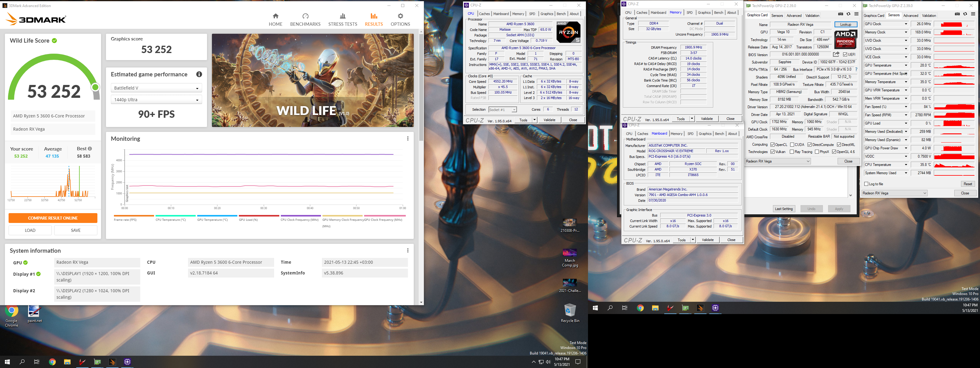980x368 pixels.
Task: Toggle the DirectML checkbox in GPU-Z
Action: pos(839,145)
